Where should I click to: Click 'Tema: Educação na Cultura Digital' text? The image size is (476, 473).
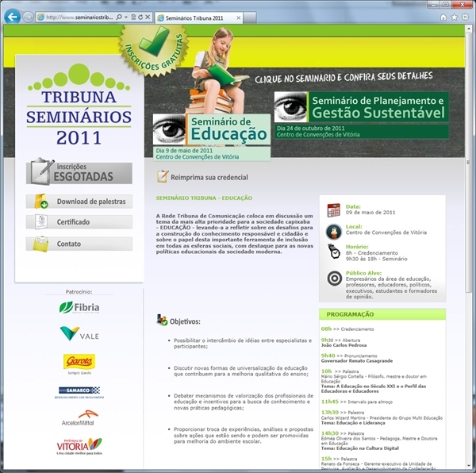coord(359,448)
